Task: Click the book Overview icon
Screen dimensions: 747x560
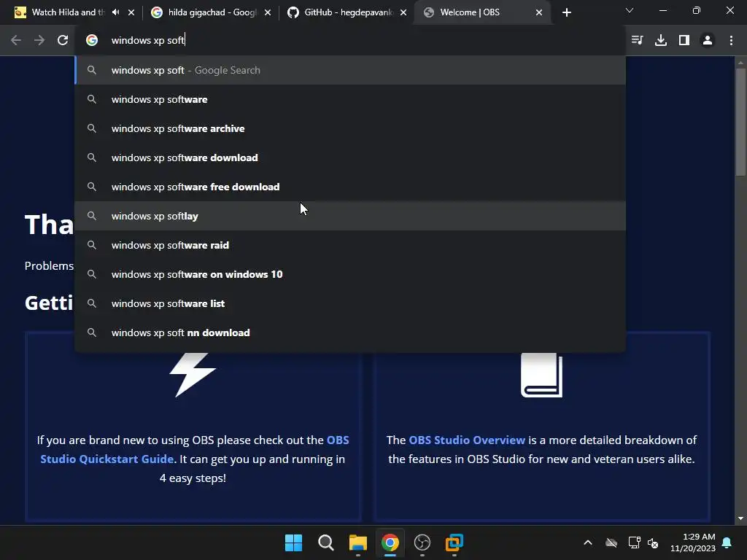Action: pyautogui.click(x=542, y=375)
